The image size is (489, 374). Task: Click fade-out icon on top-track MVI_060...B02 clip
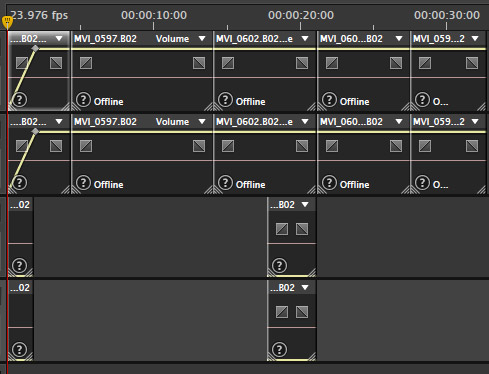(396, 63)
